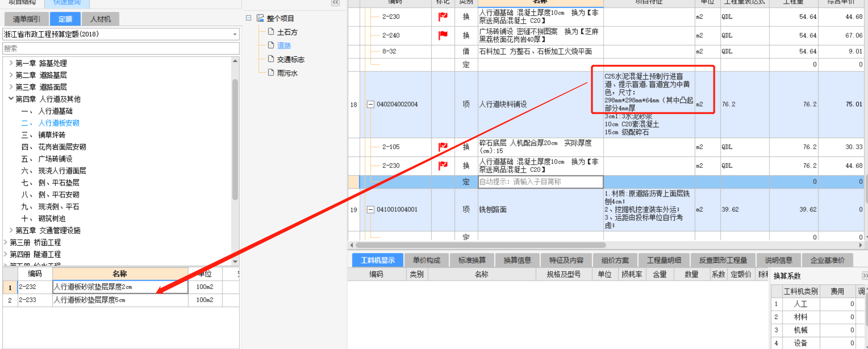The height and width of the screenshot is (349, 868).
Task: Switch to 人材机 tab
Action: tap(100, 19)
